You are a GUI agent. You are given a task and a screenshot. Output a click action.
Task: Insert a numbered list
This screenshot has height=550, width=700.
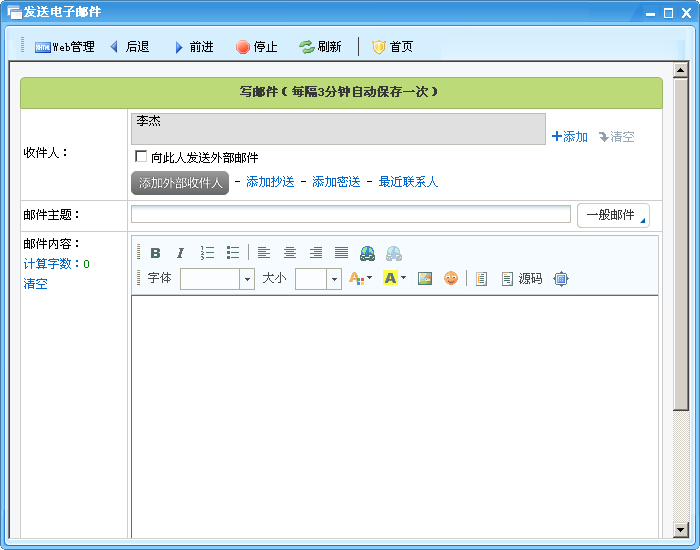(207, 253)
